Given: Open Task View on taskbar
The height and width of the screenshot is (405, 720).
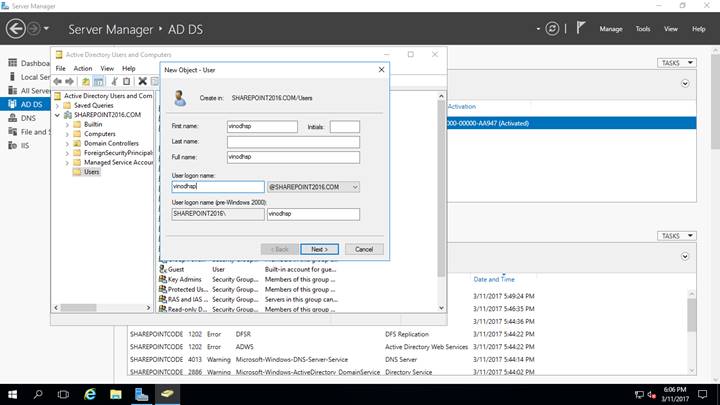Looking at the screenshot, I should 63,394.
